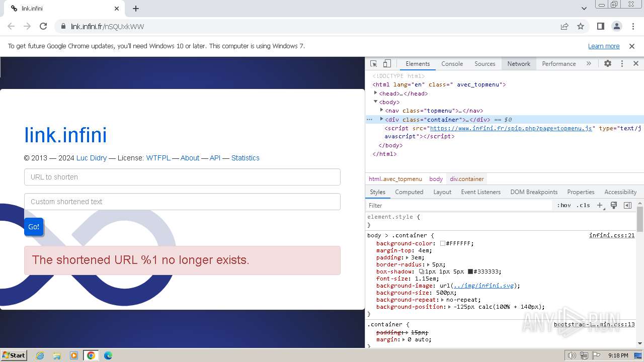Open box-shadow #333333 color swatch
The height and width of the screenshot is (362, 644).
click(x=470, y=271)
